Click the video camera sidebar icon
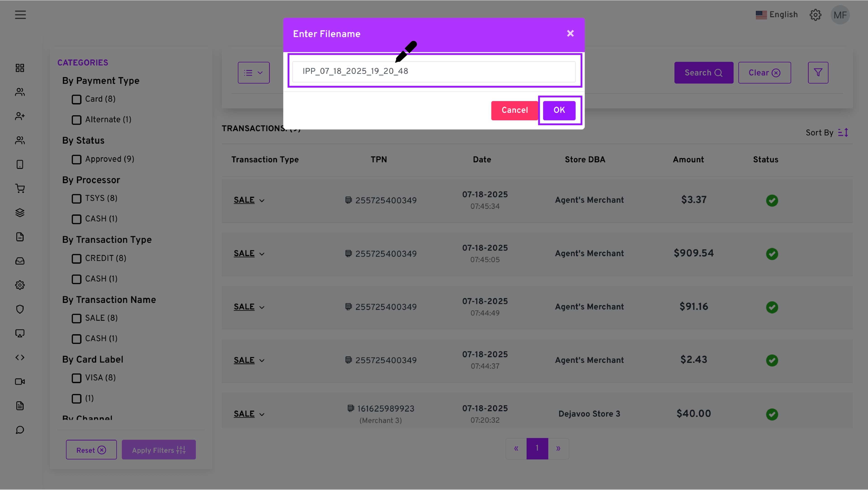Screen dimensions: 868x490 (x=20, y=382)
